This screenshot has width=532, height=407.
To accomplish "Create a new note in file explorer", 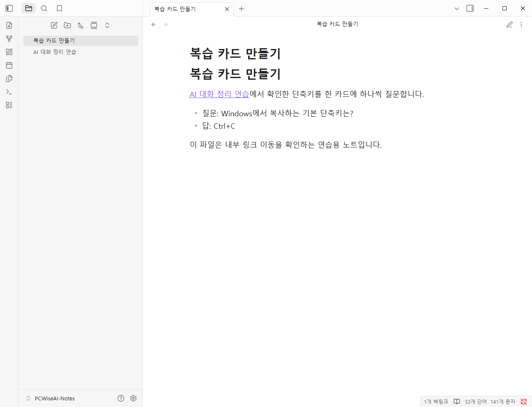I will 54,25.
